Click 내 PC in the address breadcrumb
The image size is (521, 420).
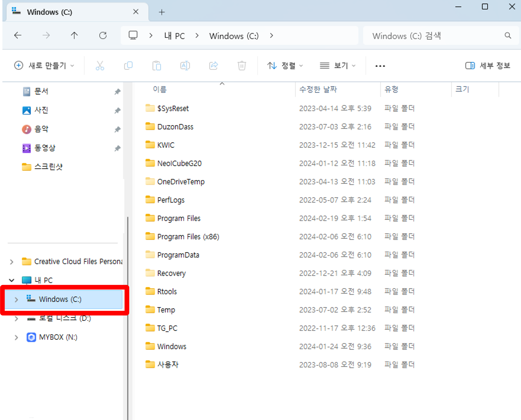pos(174,36)
